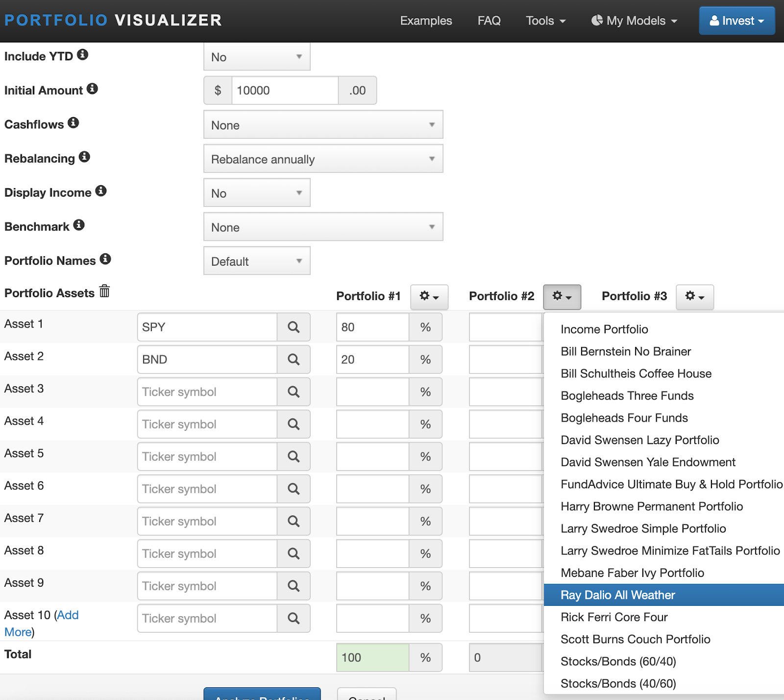Click the Asset 8 ticker search icon
This screenshot has width=784, height=700.
(294, 553)
